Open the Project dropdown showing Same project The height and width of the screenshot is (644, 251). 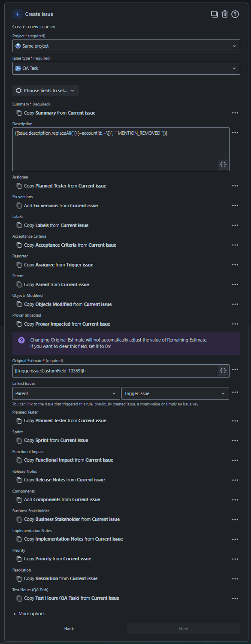click(x=126, y=46)
